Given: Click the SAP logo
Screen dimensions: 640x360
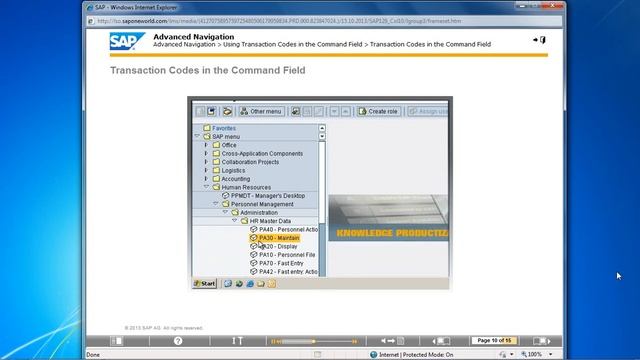Looking at the screenshot, I should point(127,41).
